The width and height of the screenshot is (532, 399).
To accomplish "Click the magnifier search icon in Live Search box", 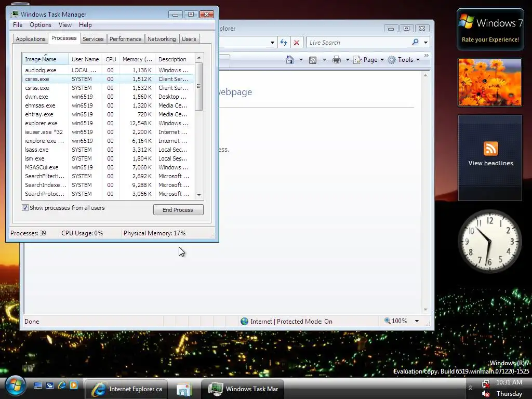I will (x=415, y=42).
